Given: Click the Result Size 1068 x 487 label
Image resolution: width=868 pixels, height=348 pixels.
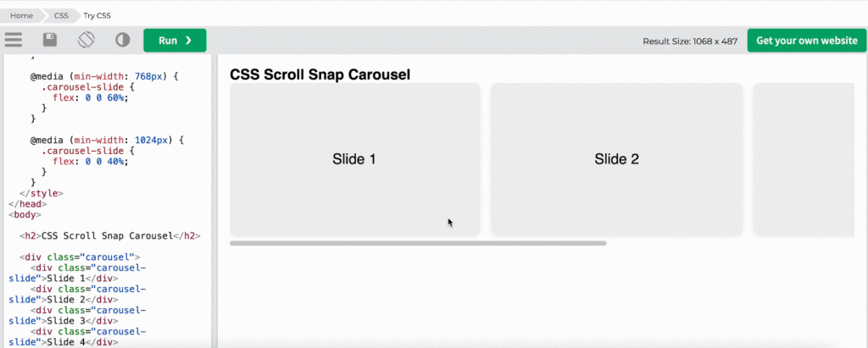Looking at the screenshot, I should (x=690, y=41).
